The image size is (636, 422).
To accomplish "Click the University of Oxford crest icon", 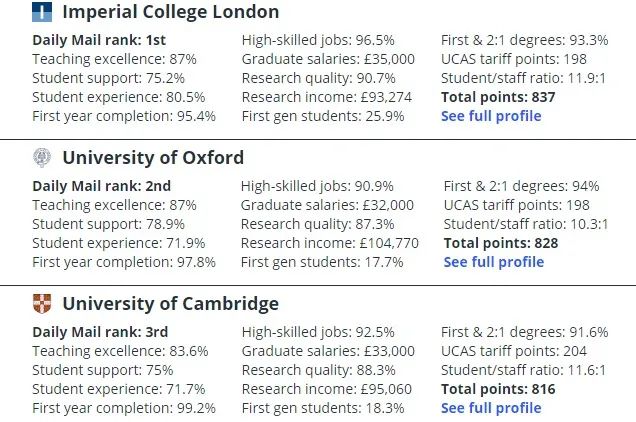I will pos(43,157).
